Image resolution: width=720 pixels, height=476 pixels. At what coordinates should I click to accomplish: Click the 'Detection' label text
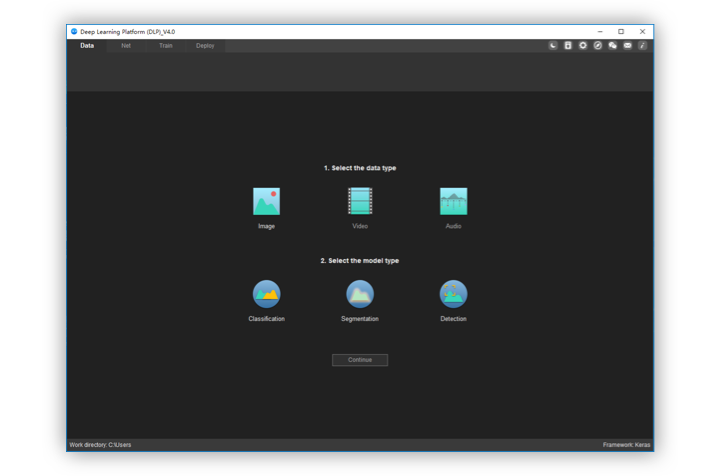point(454,319)
